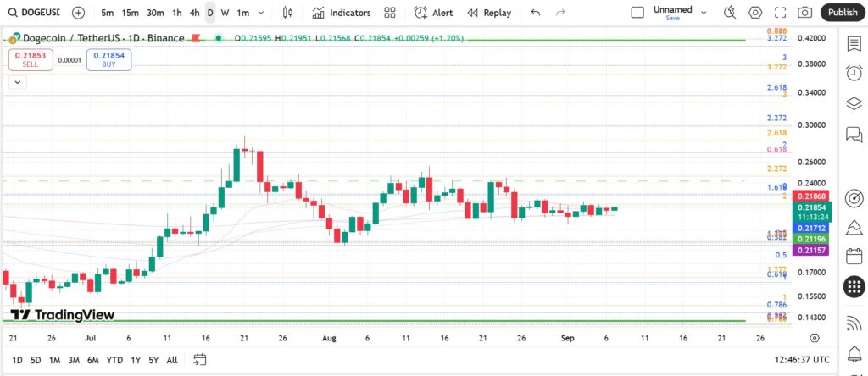The height and width of the screenshot is (376, 868).
Task: Click the 0.21712 blue price label
Action: [811, 228]
